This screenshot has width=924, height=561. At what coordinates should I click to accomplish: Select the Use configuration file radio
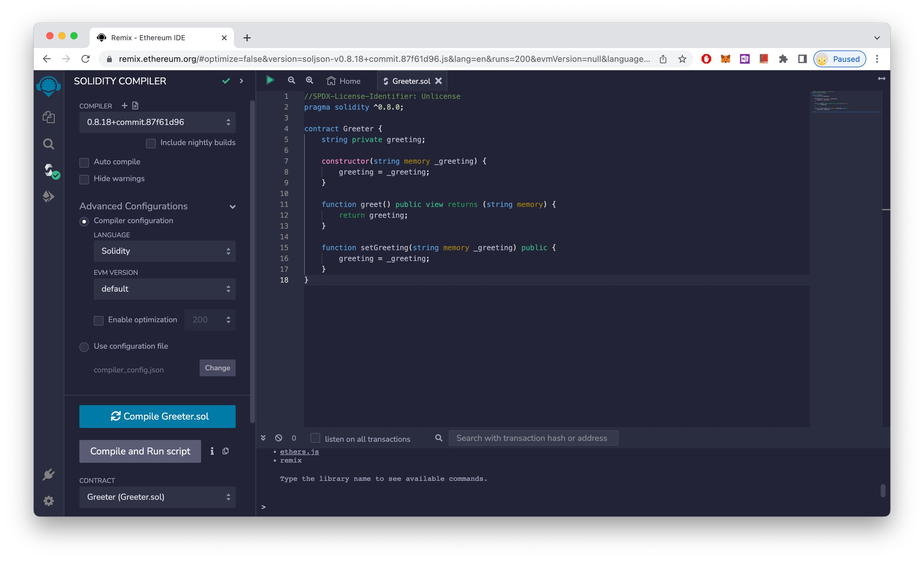[84, 347]
